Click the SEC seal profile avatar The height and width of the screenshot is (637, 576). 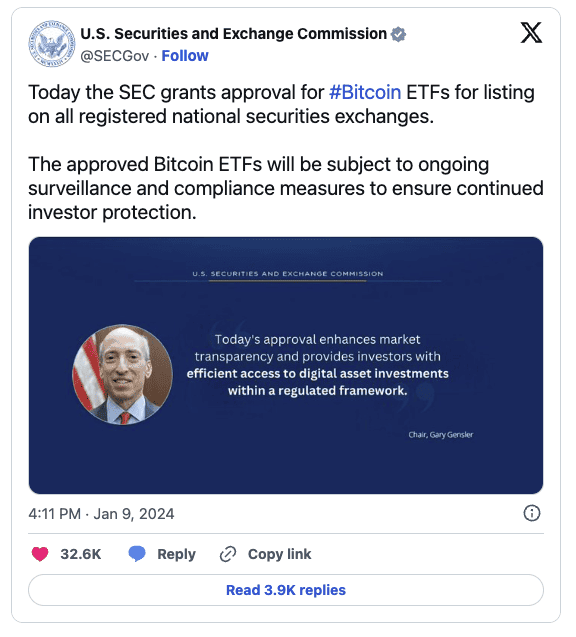point(52,43)
